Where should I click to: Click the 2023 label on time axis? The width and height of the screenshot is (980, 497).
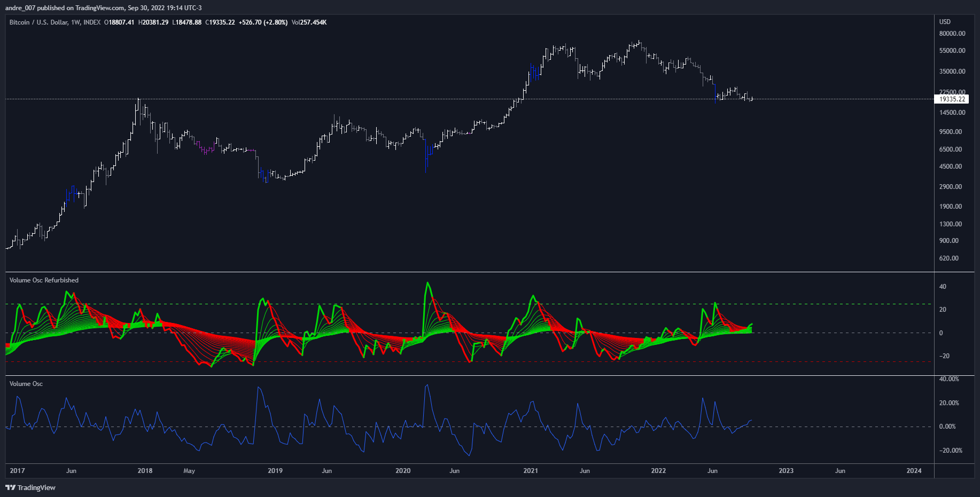(x=786, y=471)
